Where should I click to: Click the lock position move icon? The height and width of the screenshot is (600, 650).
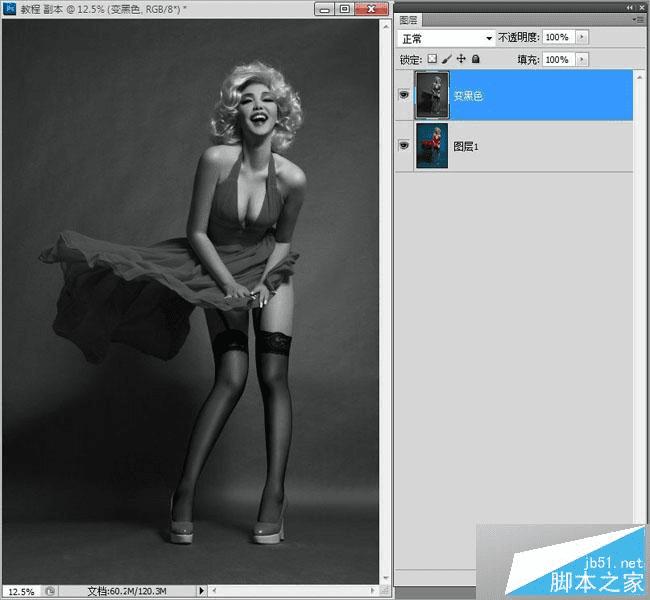(x=461, y=60)
